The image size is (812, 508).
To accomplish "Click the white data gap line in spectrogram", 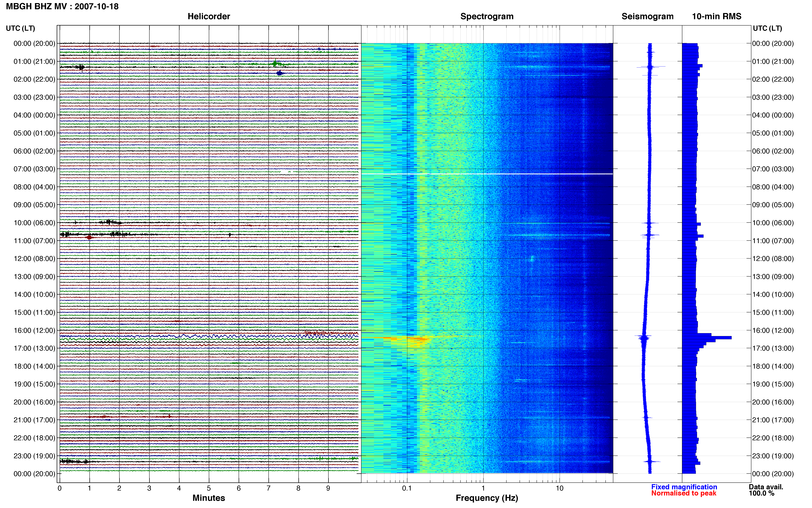I will tap(487, 174).
